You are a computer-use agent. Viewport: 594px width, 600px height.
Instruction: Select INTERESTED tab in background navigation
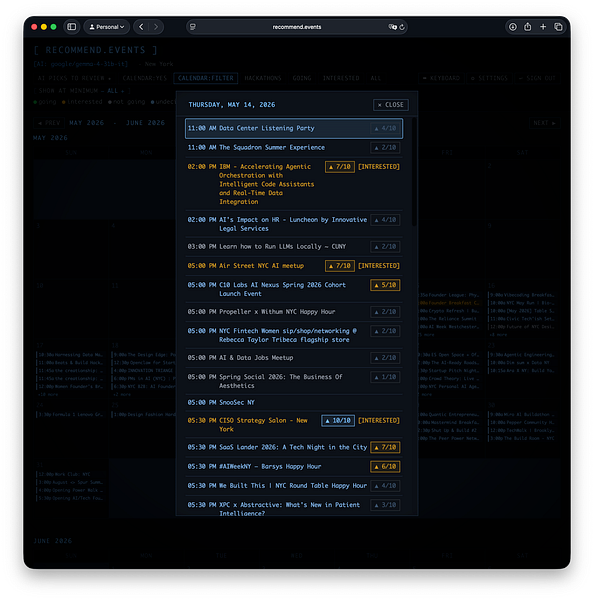tap(341, 78)
